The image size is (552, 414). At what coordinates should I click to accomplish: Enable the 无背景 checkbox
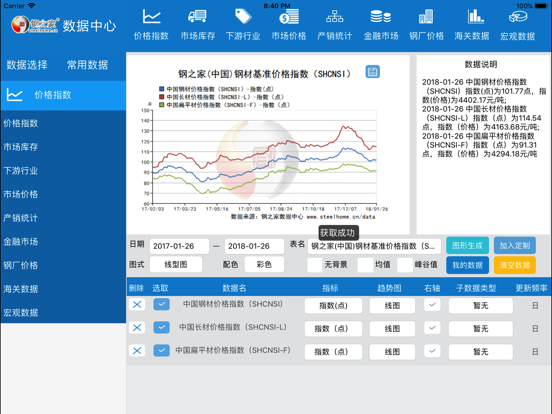pos(314,265)
